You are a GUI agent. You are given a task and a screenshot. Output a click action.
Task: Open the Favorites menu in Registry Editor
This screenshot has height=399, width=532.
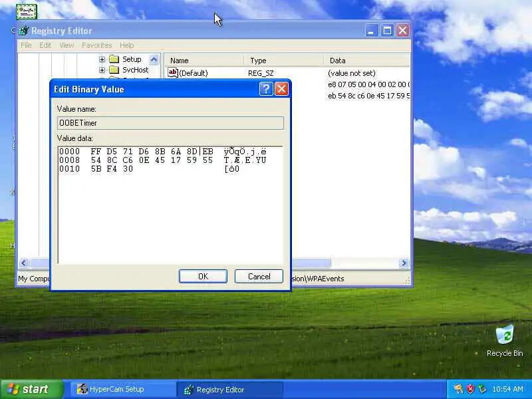(96, 45)
